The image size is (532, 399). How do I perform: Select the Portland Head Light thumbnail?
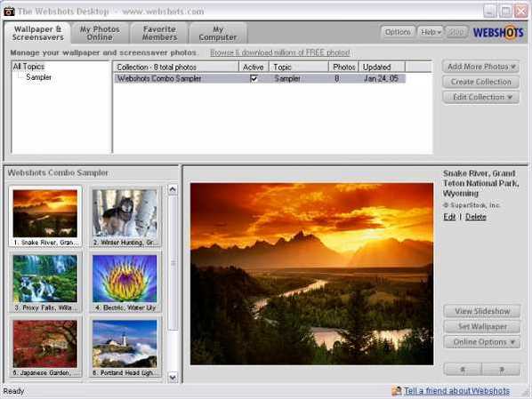[x=125, y=347]
